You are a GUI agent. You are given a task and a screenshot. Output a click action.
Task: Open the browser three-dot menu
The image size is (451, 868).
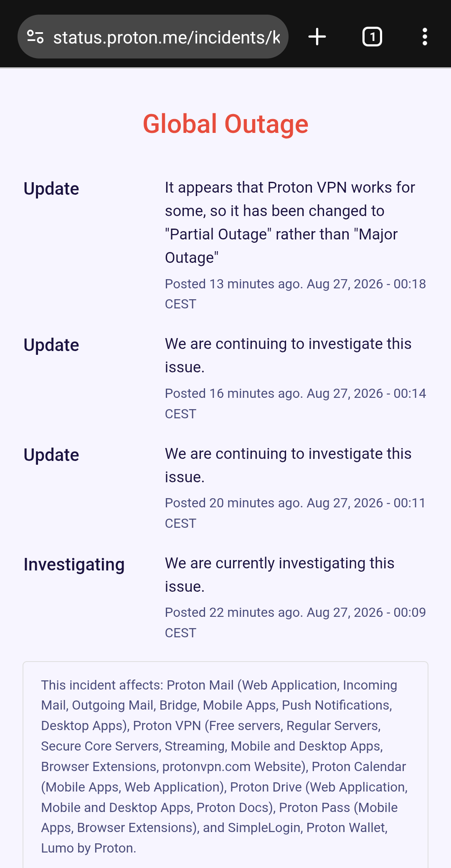point(425,37)
